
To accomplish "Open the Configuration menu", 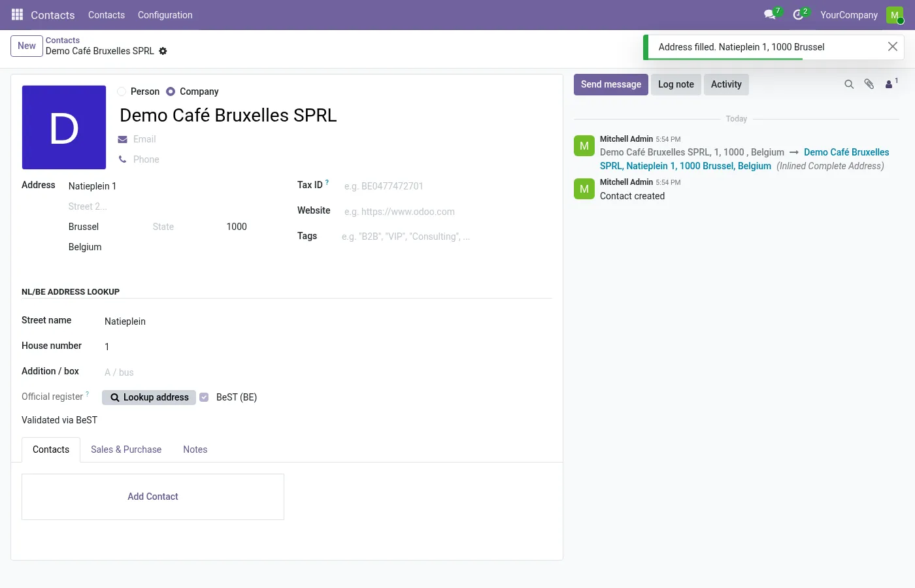I will (x=165, y=15).
